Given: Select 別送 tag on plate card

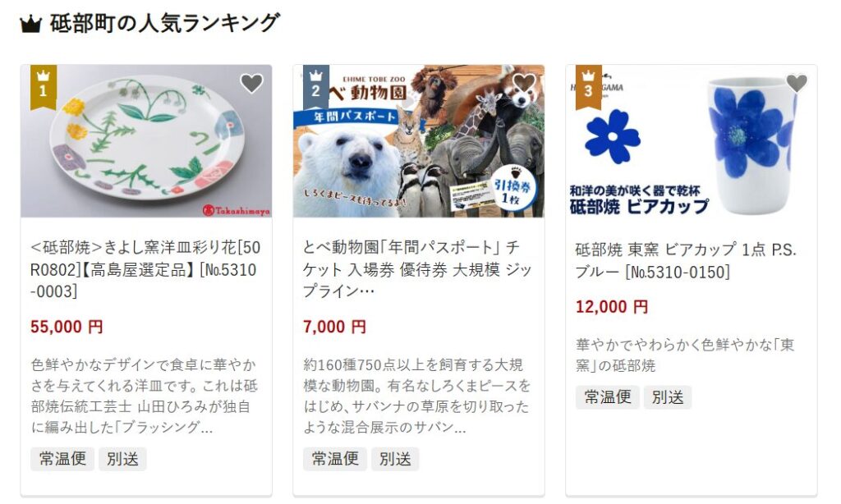Looking at the screenshot, I should coord(123,459).
